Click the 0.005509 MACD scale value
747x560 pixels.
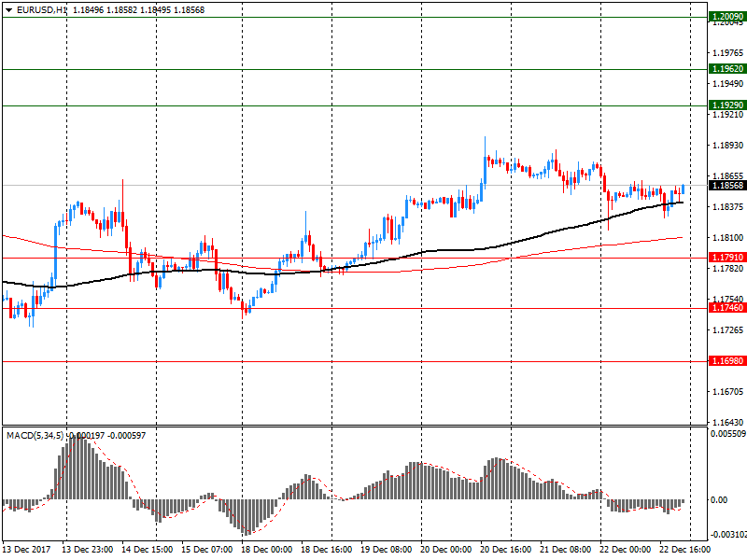point(727,434)
